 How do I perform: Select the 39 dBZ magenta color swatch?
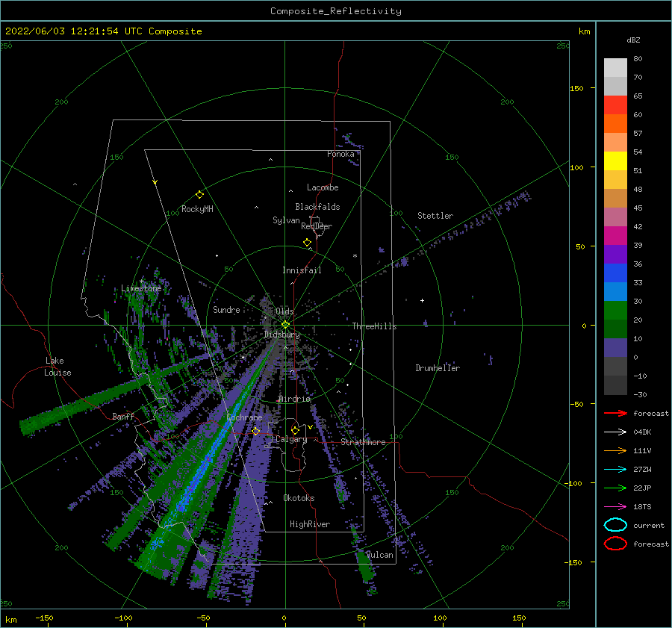(x=615, y=235)
